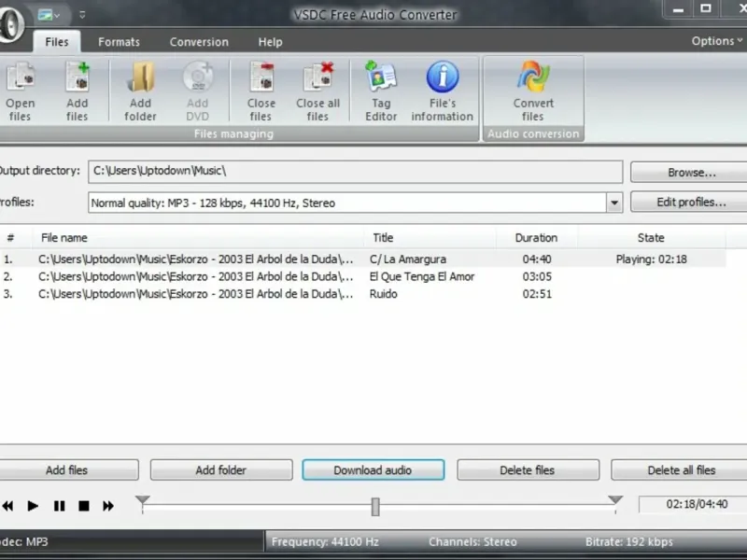Click the Frequency: 44100 Hz status entry
Image resolution: width=747 pixels, height=560 pixels.
click(325, 542)
